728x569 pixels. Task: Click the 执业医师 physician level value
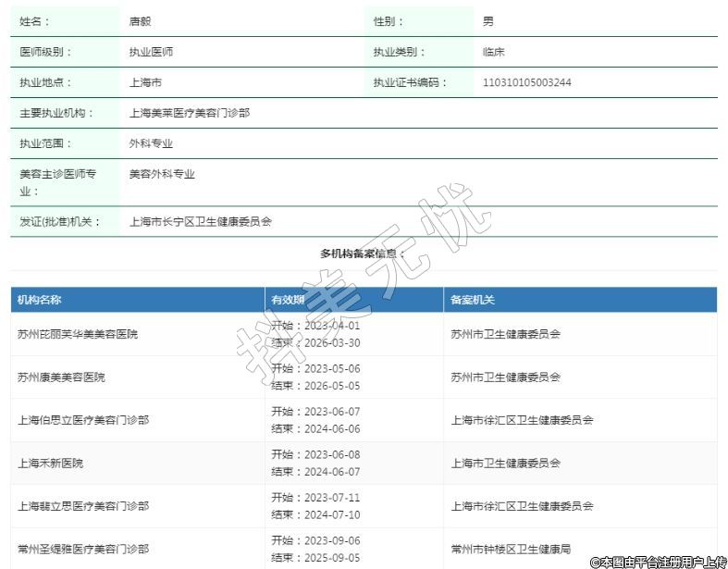(151, 52)
